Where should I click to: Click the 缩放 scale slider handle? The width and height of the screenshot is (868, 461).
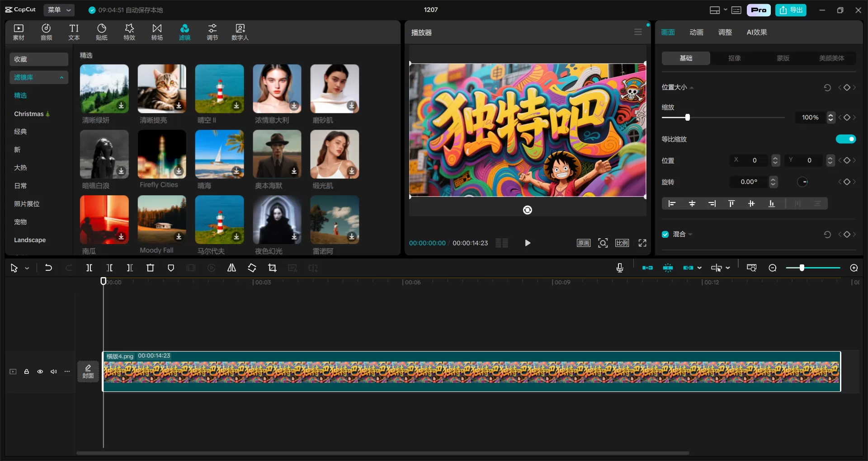click(x=687, y=118)
